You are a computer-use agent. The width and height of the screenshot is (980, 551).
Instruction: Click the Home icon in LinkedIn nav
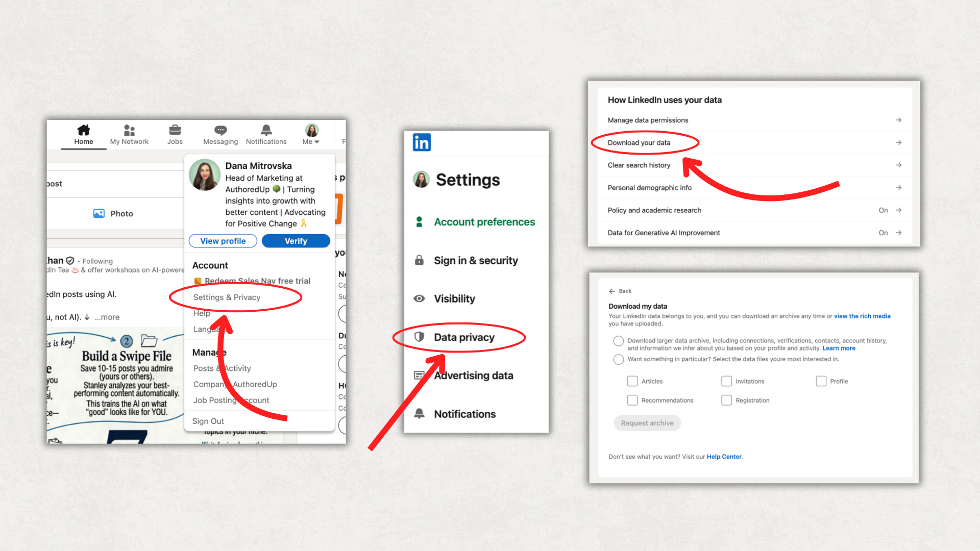[84, 130]
